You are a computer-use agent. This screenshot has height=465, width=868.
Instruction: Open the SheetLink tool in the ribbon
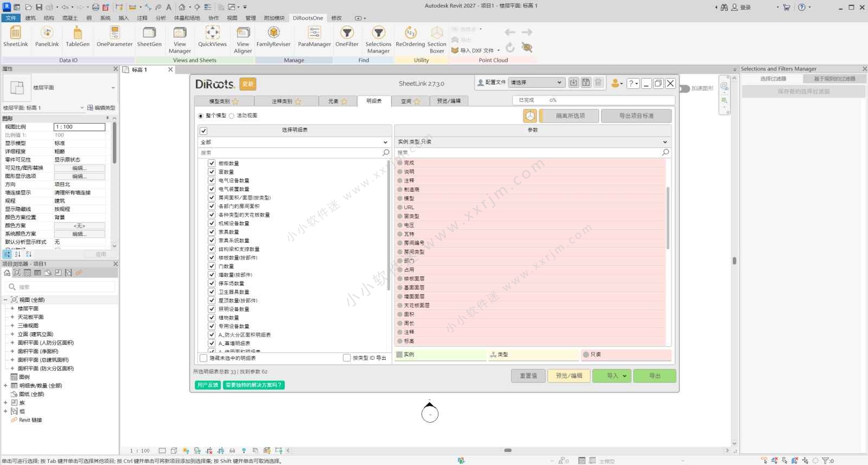tap(15, 37)
